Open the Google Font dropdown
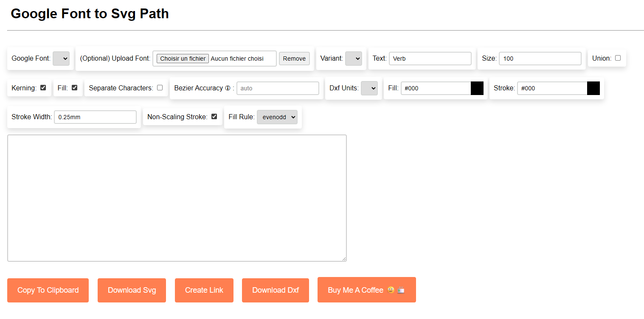 (61, 58)
